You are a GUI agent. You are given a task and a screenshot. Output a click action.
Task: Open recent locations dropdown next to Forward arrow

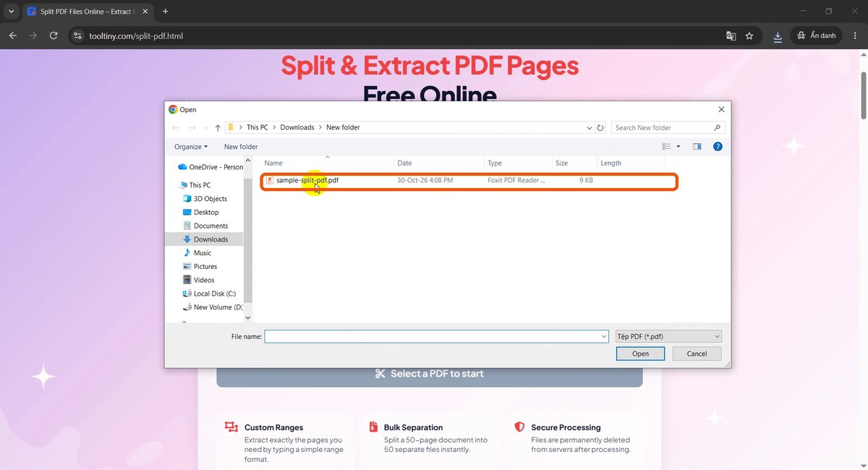coord(206,128)
